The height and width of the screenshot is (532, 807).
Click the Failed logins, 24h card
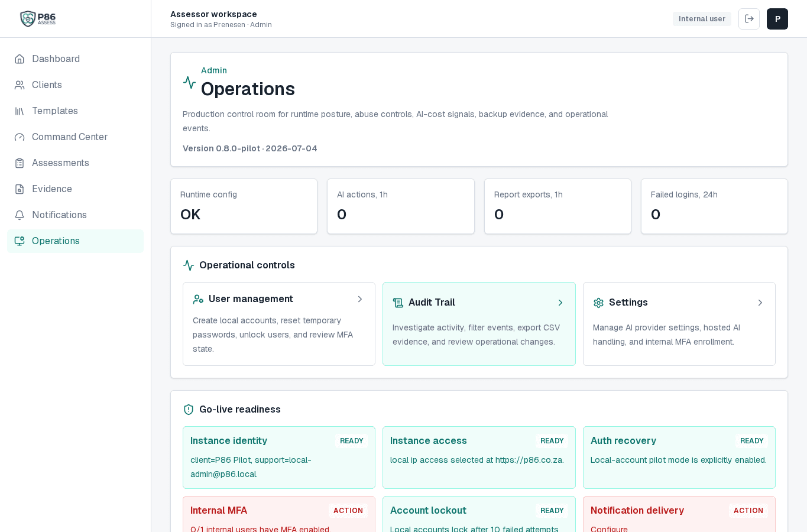coord(714,206)
